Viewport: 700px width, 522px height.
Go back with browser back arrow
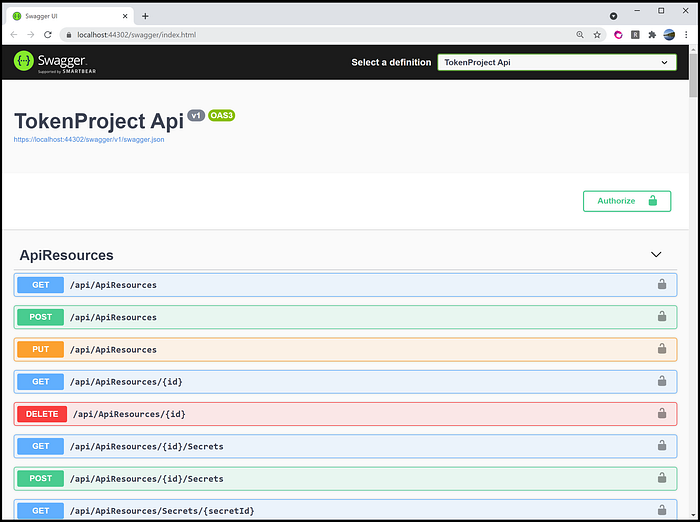(14, 35)
